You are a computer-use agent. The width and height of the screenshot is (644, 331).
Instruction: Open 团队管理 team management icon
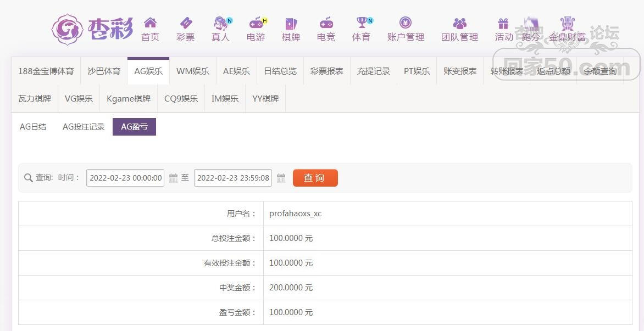click(459, 23)
